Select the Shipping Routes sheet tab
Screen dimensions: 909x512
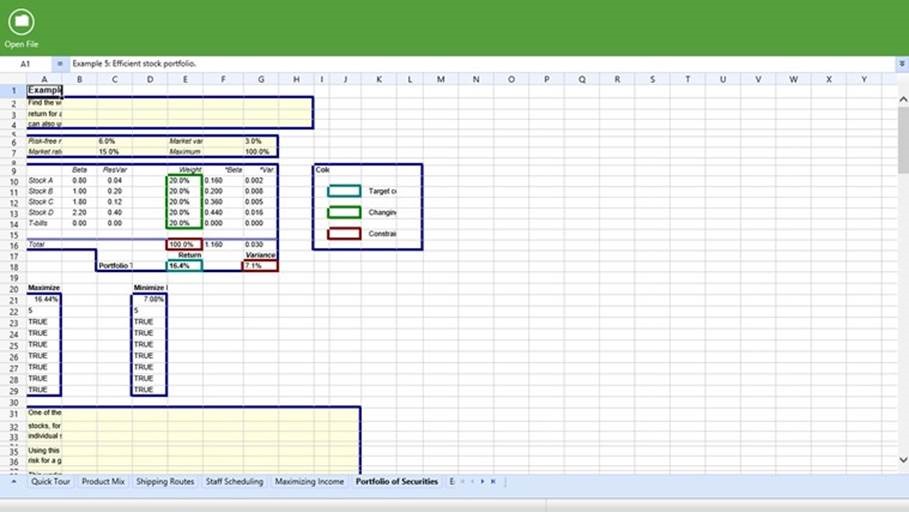pyautogui.click(x=165, y=482)
